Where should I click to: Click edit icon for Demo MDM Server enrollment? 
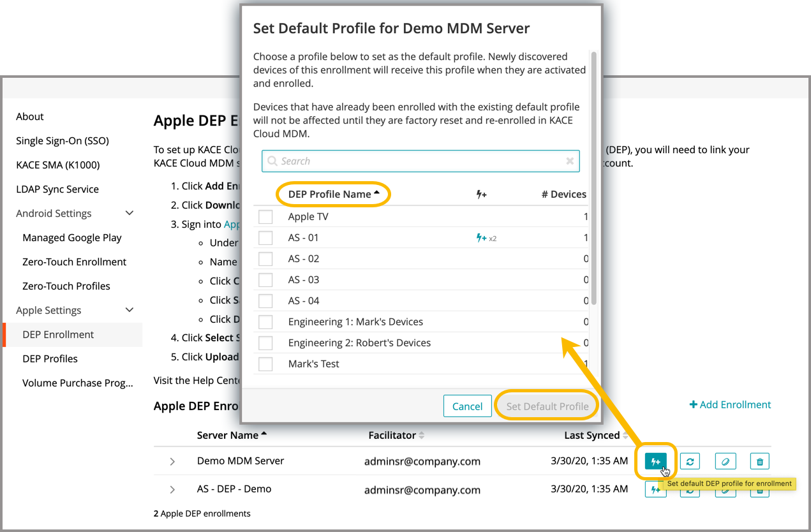click(725, 461)
